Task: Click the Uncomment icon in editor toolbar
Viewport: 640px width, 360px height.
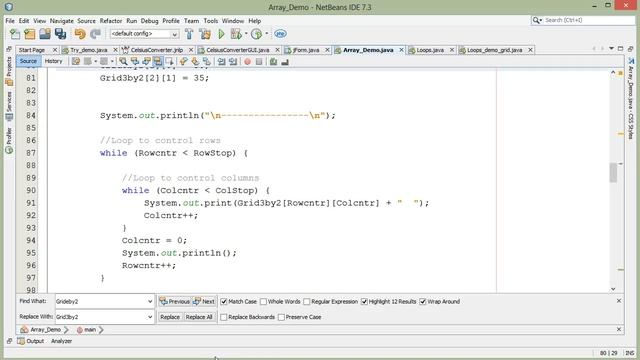Action: tap(285, 62)
